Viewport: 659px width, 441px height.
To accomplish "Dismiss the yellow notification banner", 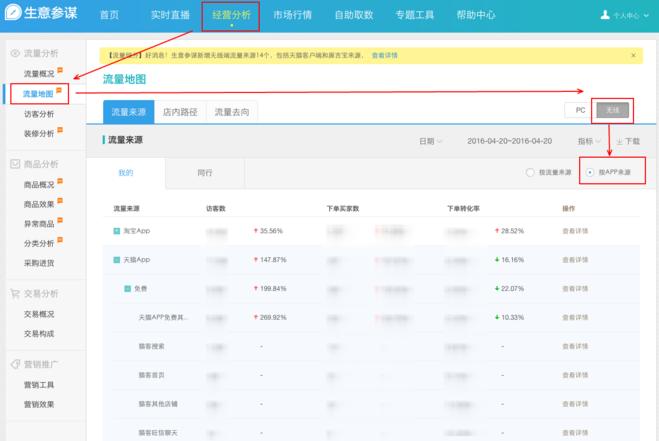I will pos(633,55).
